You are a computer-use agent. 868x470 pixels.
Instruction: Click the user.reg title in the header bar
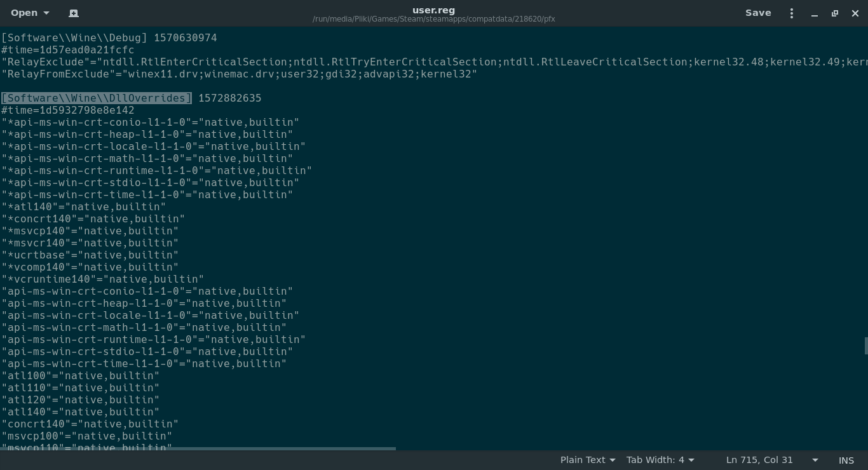point(433,10)
